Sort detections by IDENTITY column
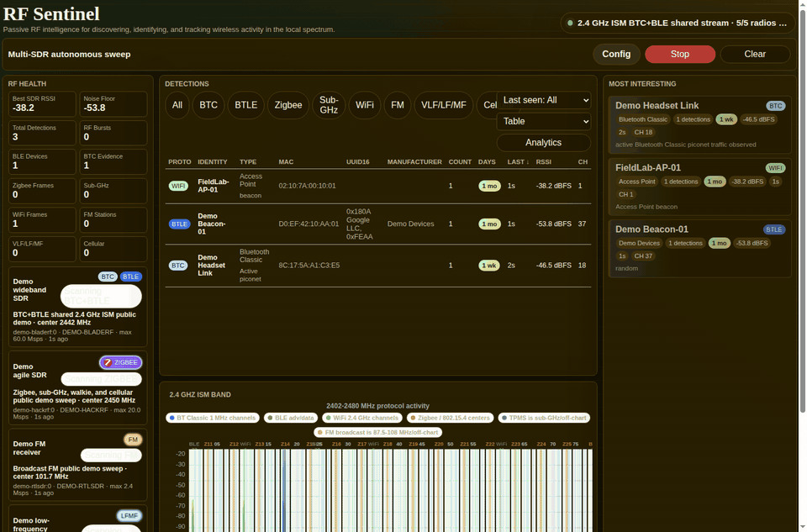807x532 pixels. pos(213,161)
